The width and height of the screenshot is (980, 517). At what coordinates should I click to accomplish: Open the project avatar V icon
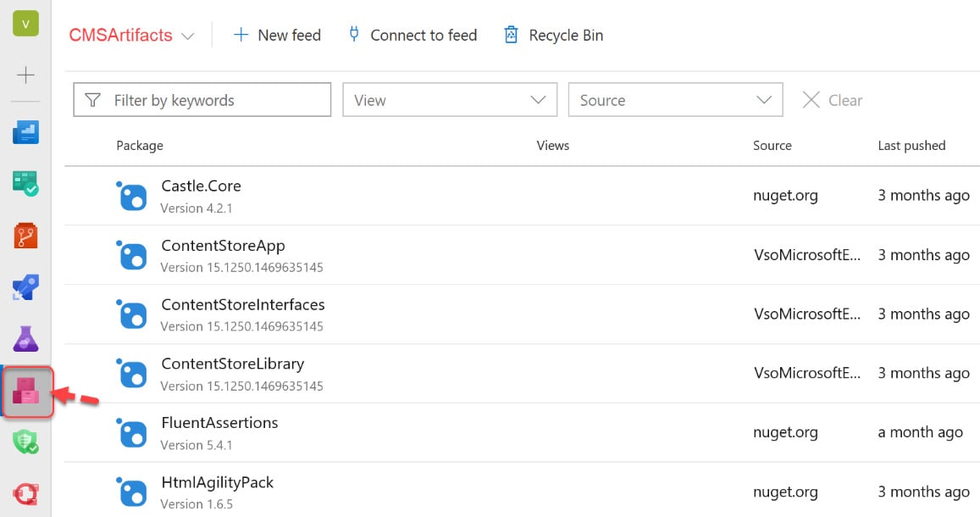(x=25, y=24)
